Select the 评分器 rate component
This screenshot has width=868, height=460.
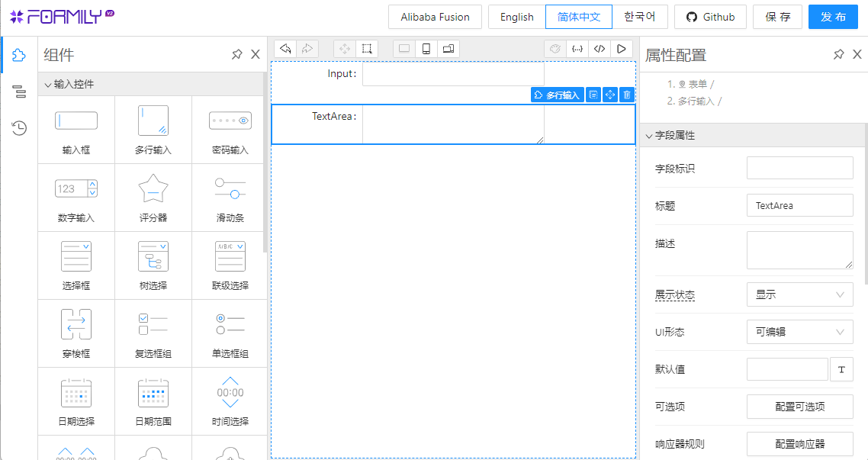pyautogui.click(x=153, y=198)
